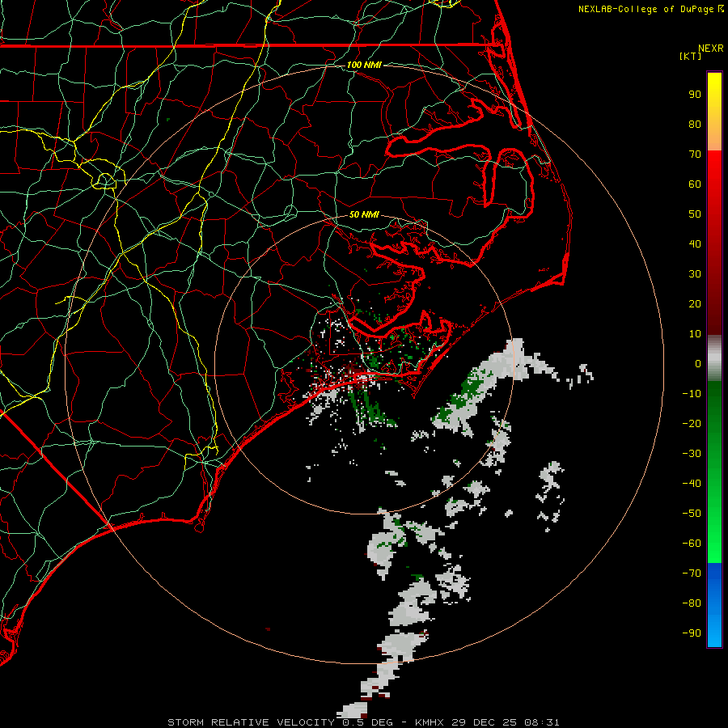Click the 50 knot scale value
This screenshot has width=728, height=728.
[x=695, y=214]
